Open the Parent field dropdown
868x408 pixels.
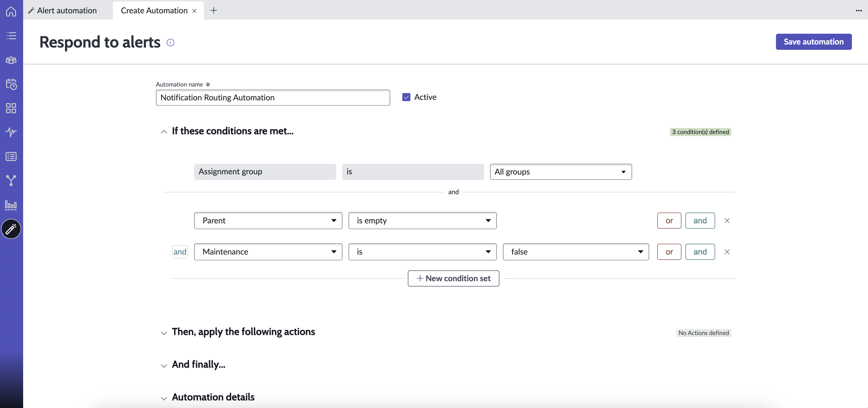268,221
